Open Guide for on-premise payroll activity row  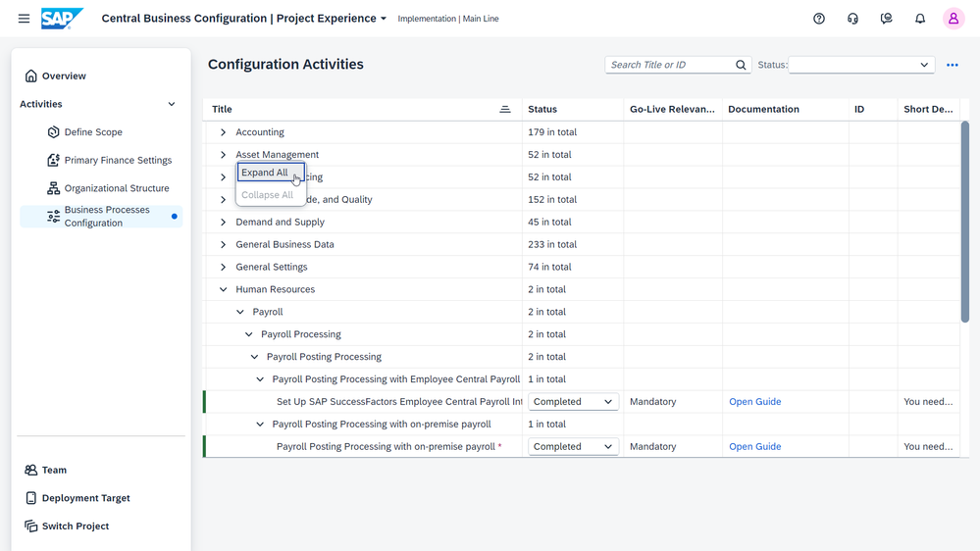(x=755, y=447)
